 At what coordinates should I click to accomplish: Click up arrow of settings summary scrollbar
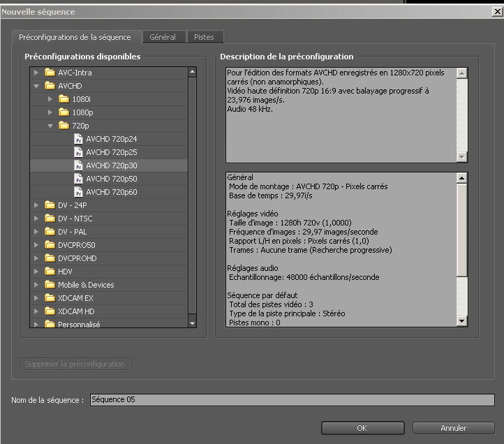(x=462, y=178)
